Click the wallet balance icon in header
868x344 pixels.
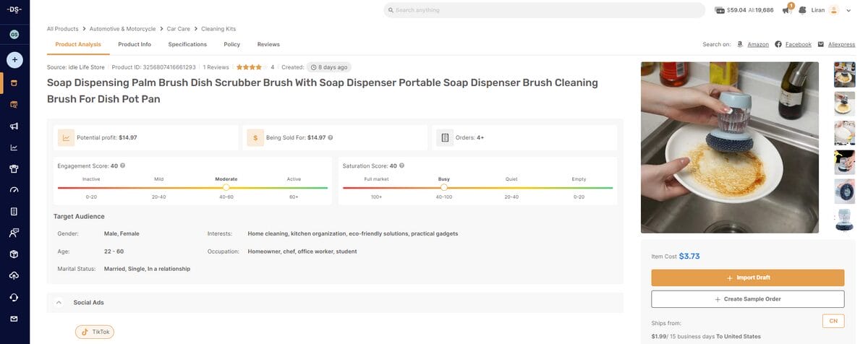click(x=720, y=10)
